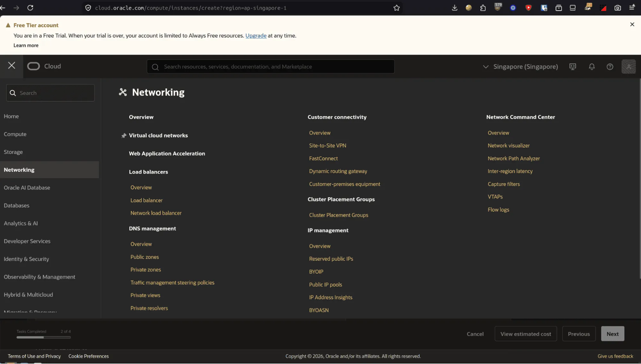Select Observability & Management menu item
641x364 pixels.
coord(39,277)
